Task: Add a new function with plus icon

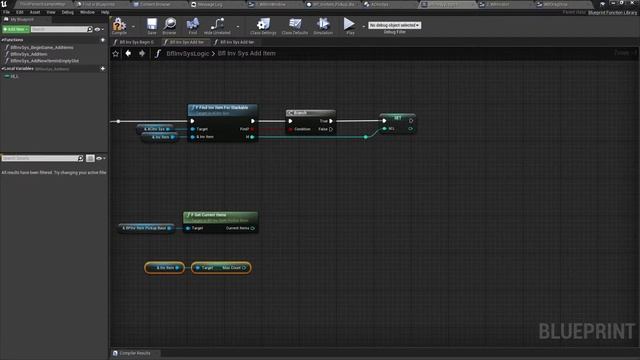Action: (103, 40)
